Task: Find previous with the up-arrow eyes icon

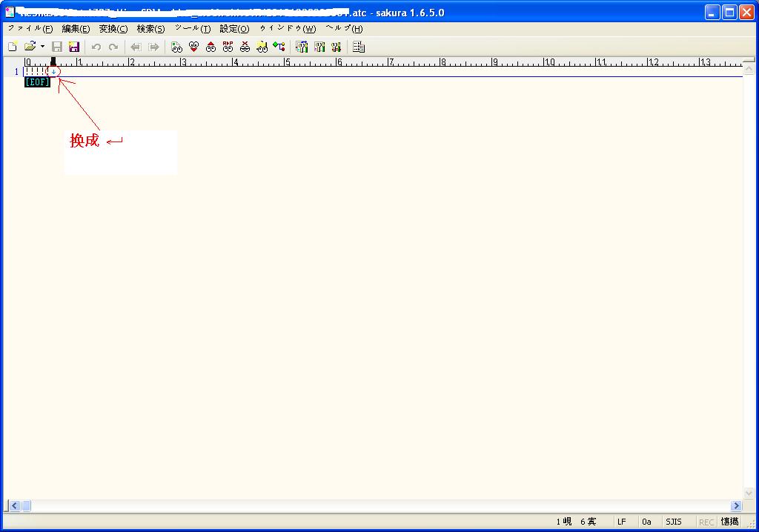Action: tap(211, 47)
